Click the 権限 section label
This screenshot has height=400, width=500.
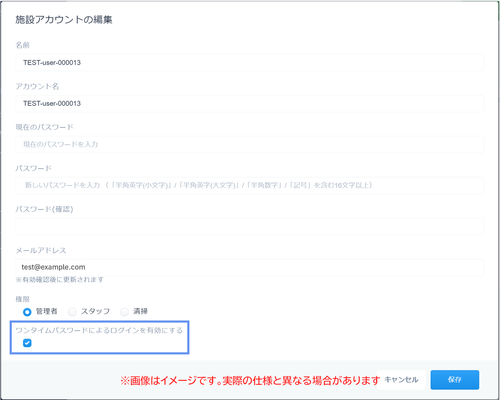pyautogui.click(x=22, y=299)
